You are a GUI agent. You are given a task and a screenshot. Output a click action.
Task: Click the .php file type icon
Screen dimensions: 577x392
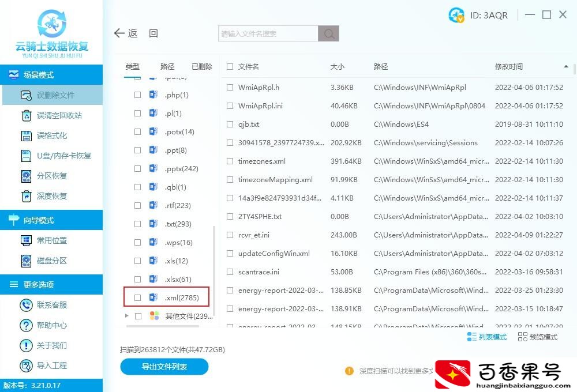[153, 95]
